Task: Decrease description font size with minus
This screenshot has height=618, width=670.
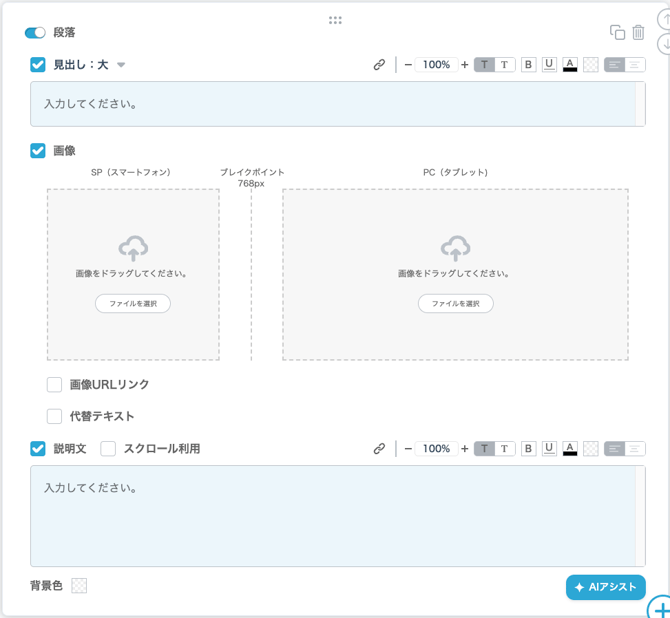Action: [408, 448]
